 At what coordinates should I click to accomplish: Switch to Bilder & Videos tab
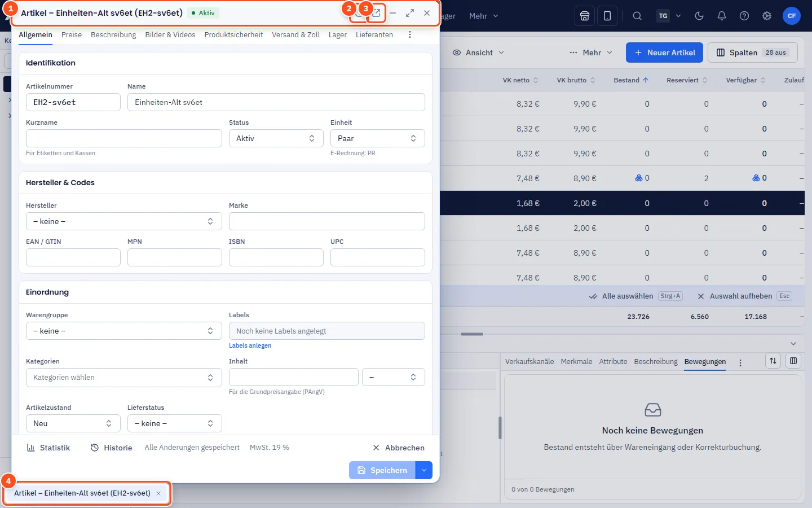point(170,35)
